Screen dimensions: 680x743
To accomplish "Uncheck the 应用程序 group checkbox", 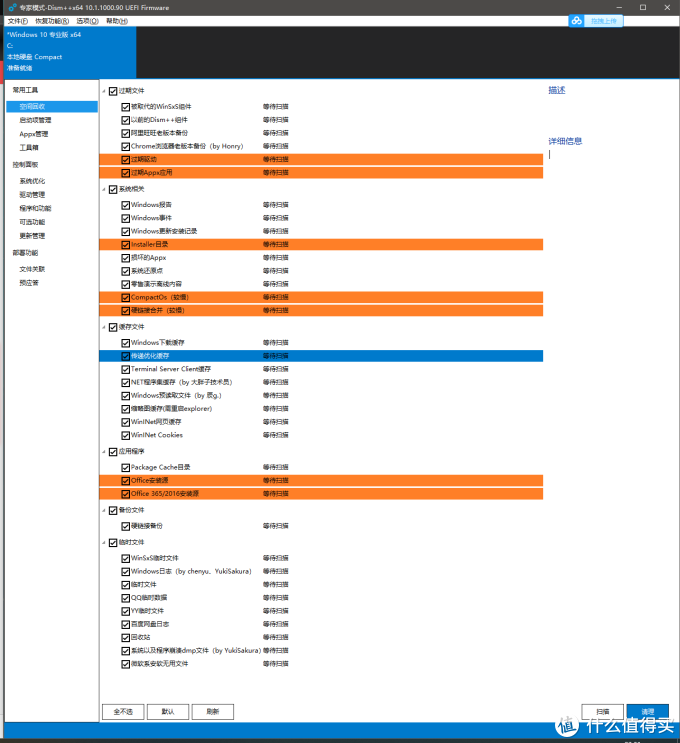I will tap(113, 452).
